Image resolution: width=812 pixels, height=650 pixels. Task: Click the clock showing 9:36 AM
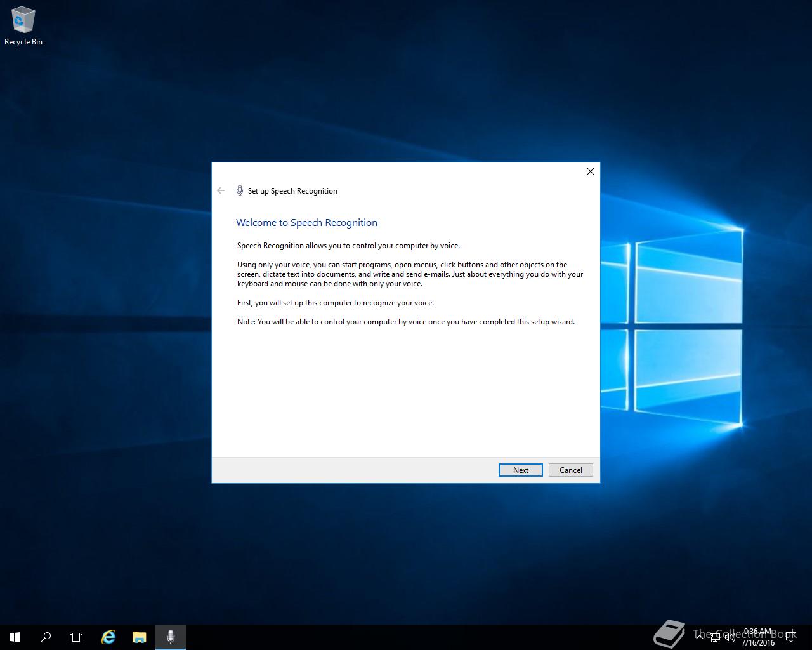click(757, 637)
